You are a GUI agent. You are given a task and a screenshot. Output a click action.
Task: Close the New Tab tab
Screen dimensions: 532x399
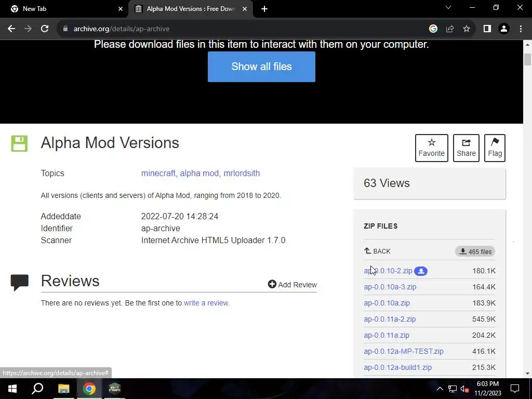(121, 9)
